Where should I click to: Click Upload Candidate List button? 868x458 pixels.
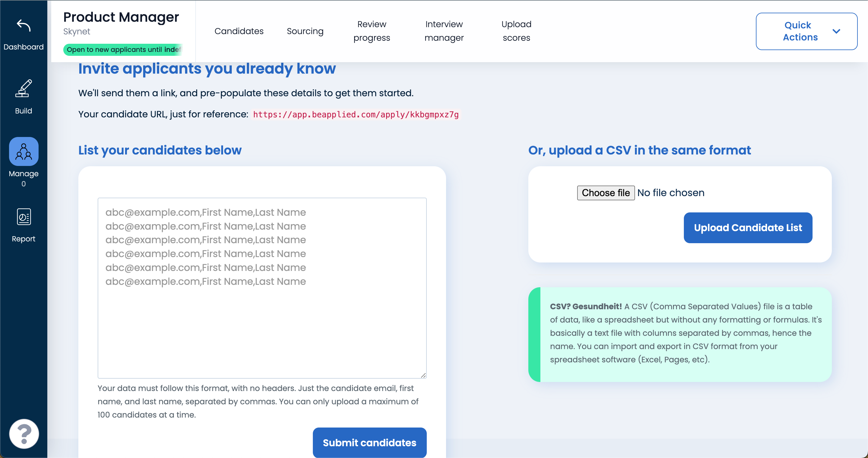748,228
